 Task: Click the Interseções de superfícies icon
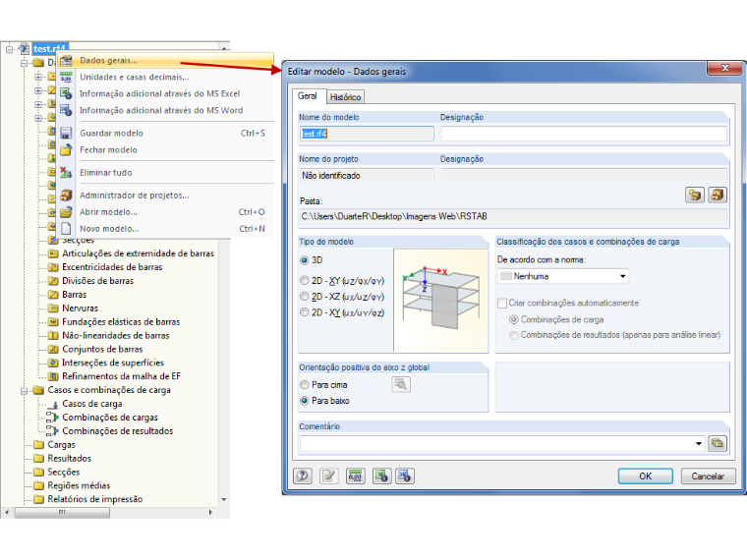pyautogui.click(x=53, y=363)
